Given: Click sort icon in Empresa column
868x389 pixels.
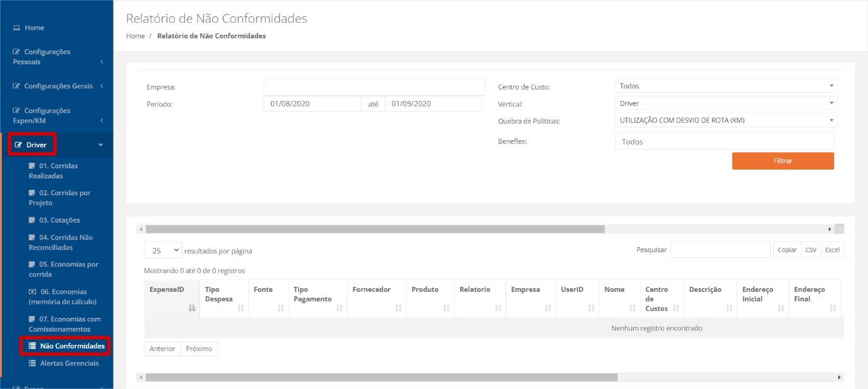Looking at the screenshot, I should (x=548, y=308).
